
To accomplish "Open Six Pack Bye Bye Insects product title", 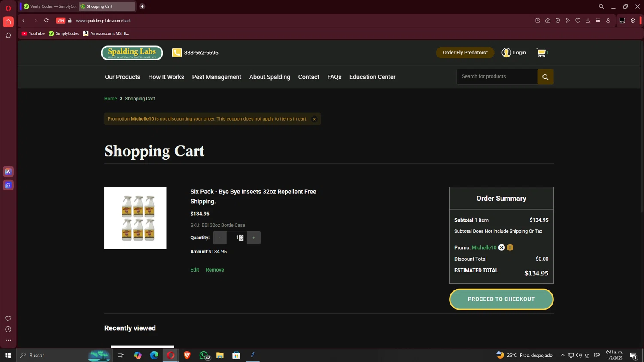I will pos(253,196).
